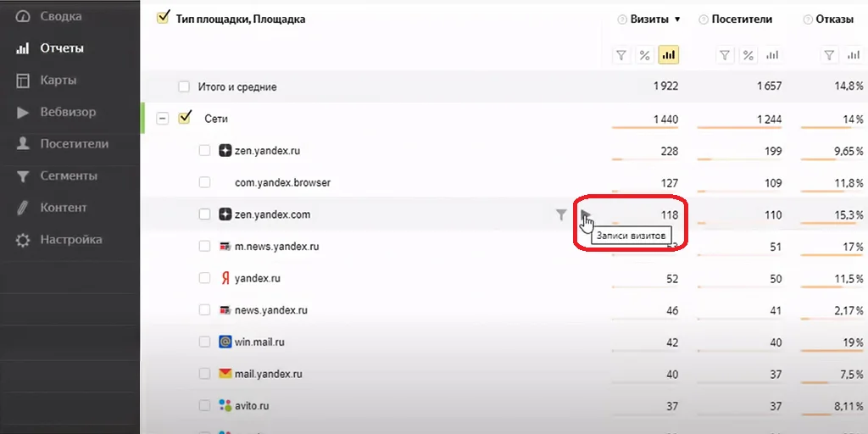868x434 pixels.
Task: Click the avito.ru site name
Action: point(252,406)
